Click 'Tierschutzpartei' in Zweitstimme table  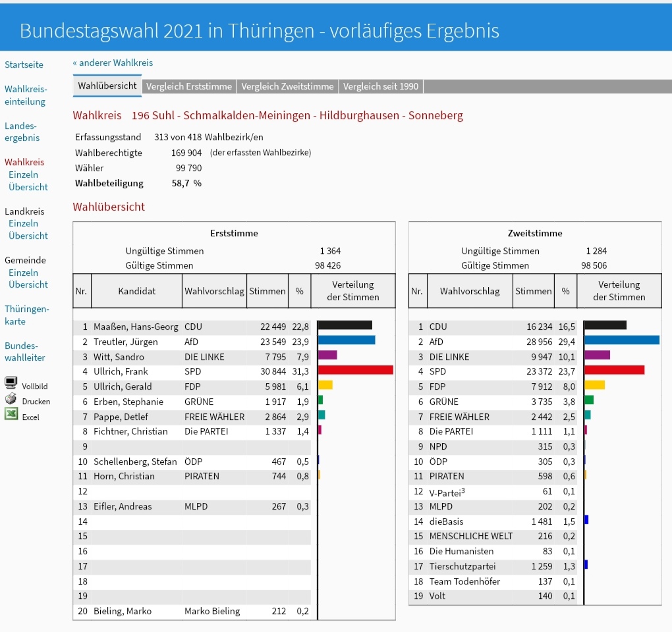[x=462, y=566]
